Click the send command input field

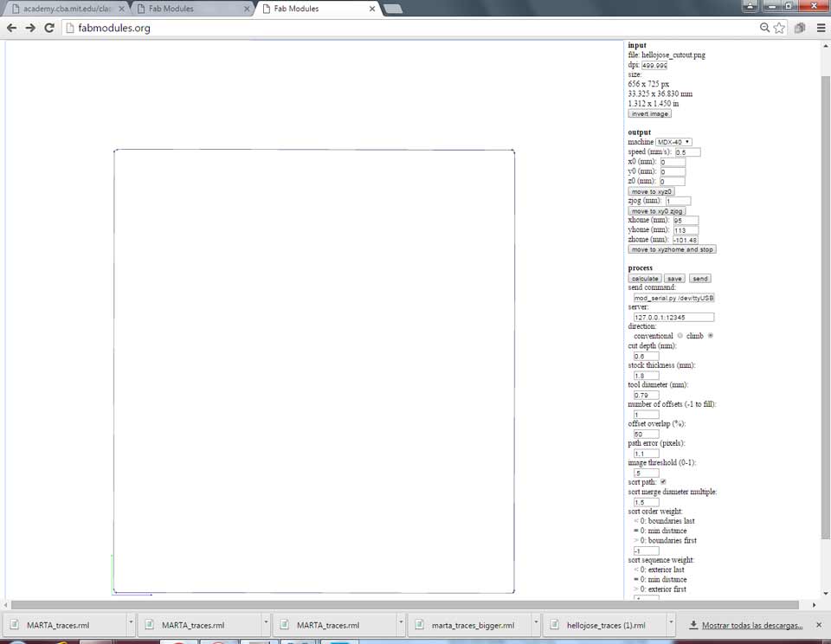click(673, 298)
